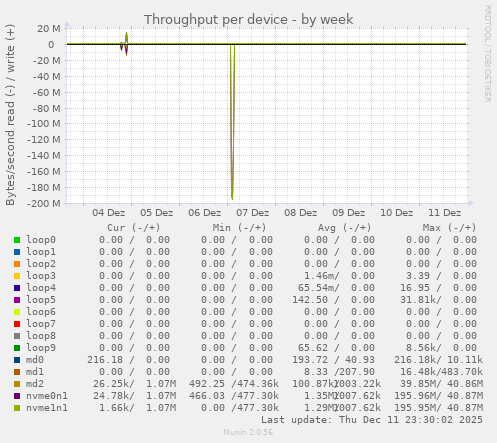Screen dimensions: 497x443
Task: Click the 'md0' device name
Action: pyautogui.click(x=35, y=360)
